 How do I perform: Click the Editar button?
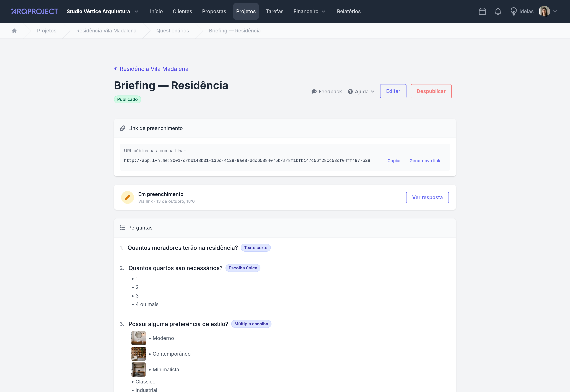click(x=393, y=91)
